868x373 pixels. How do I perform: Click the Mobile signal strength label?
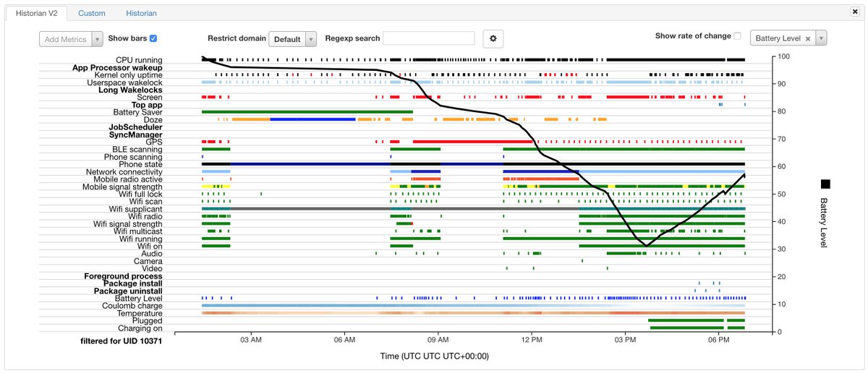[123, 187]
